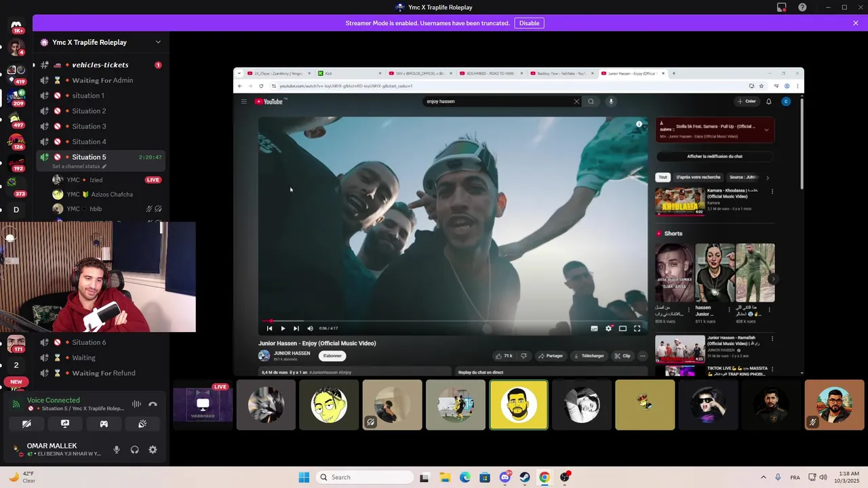Like the video with 71 k
868x488 pixels.
(503, 356)
